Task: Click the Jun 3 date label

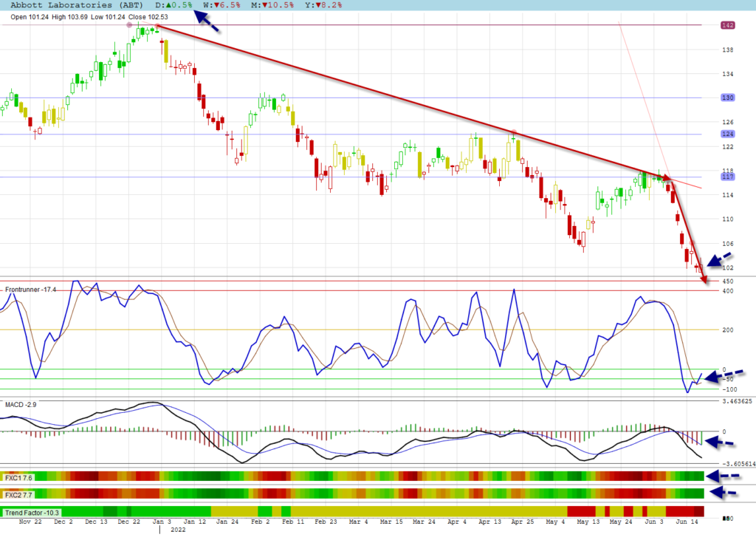Action: coord(654,522)
